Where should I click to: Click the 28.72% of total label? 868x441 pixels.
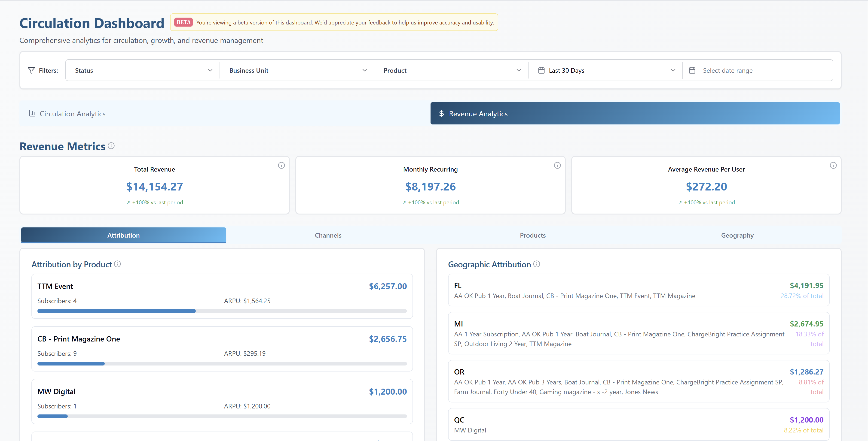802,296
